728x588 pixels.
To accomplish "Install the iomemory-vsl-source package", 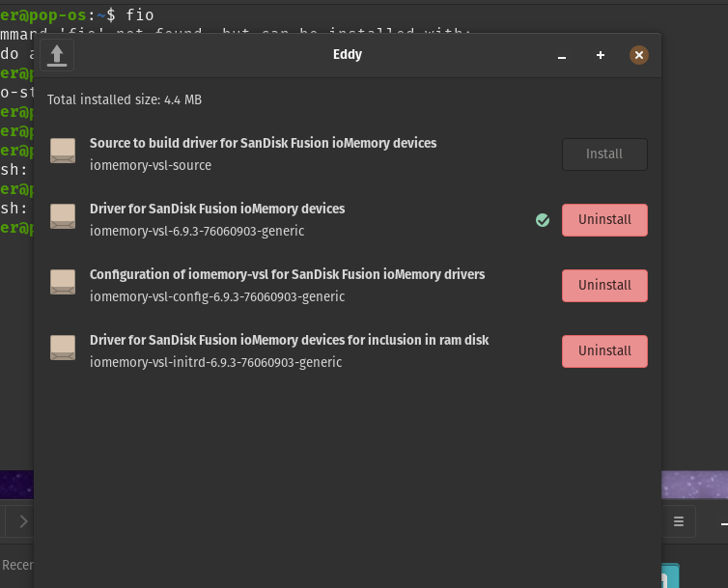I will click(604, 154).
